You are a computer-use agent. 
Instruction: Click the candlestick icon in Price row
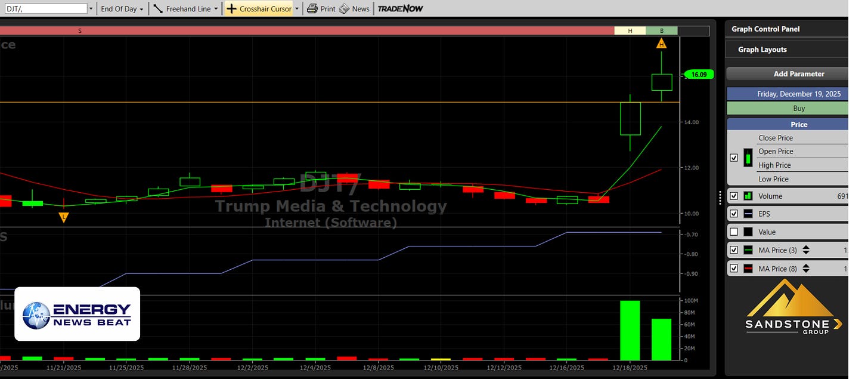click(748, 158)
